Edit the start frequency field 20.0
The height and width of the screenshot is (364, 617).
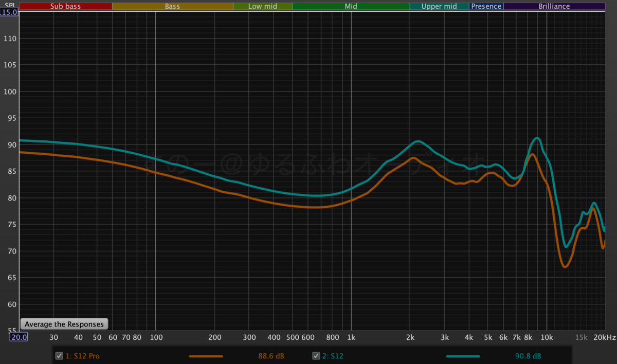coord(19,337)
